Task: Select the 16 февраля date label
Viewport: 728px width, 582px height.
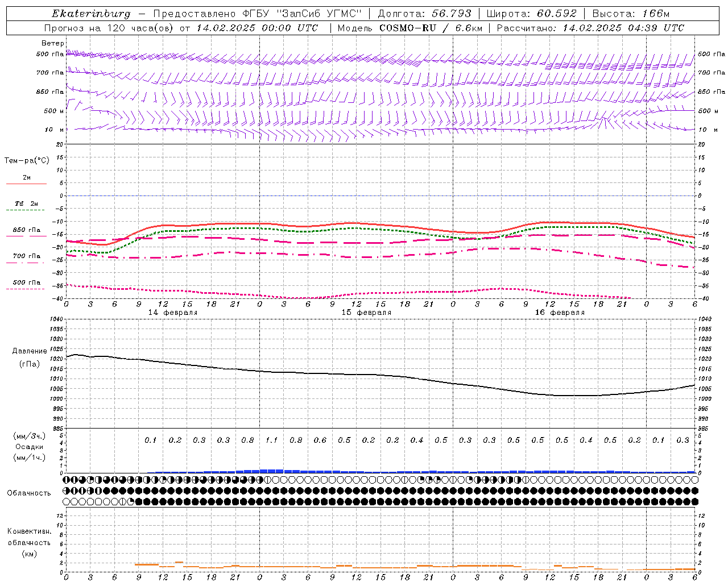Action: point(560,313)
